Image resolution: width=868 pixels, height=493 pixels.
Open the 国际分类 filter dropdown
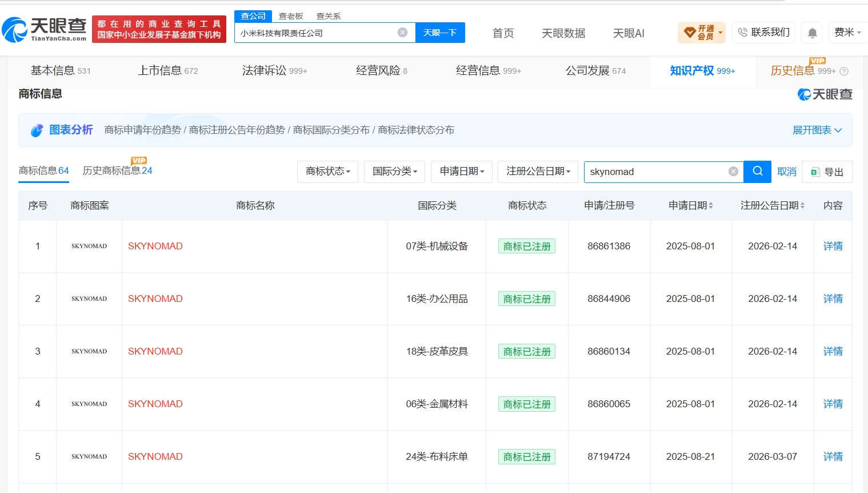(394, 172)
